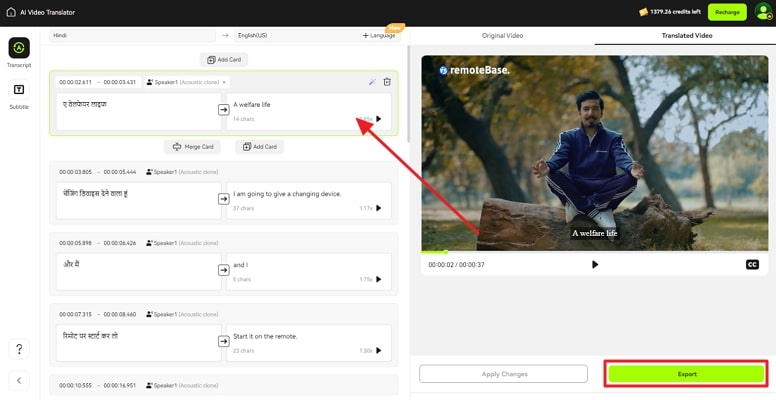Open the Transcript panel icon
Image resolution: width=776 pixels, height=400 pixels.
tap(19, 48)
